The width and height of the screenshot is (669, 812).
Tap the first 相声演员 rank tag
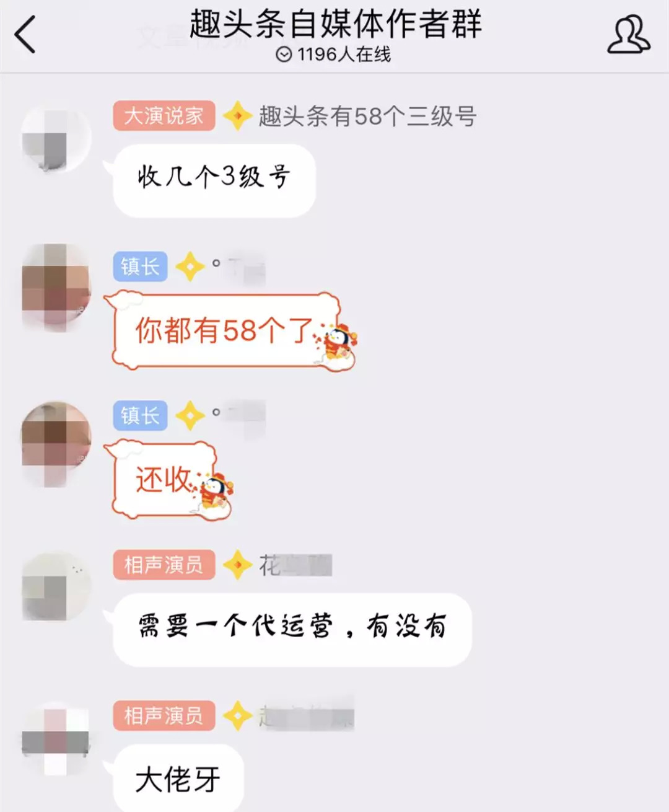point(164,565)
